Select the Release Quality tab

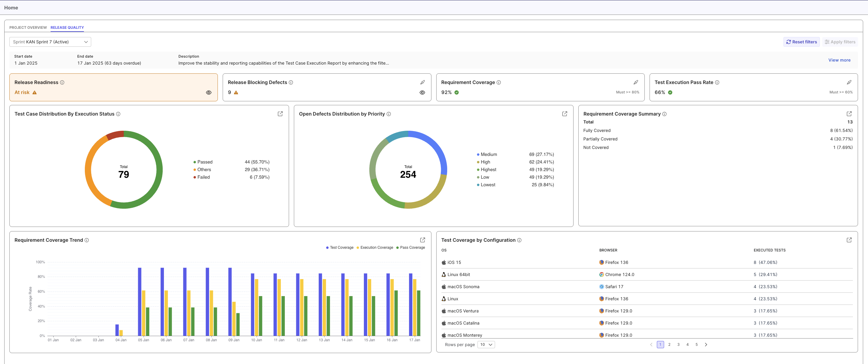(67, 28)
